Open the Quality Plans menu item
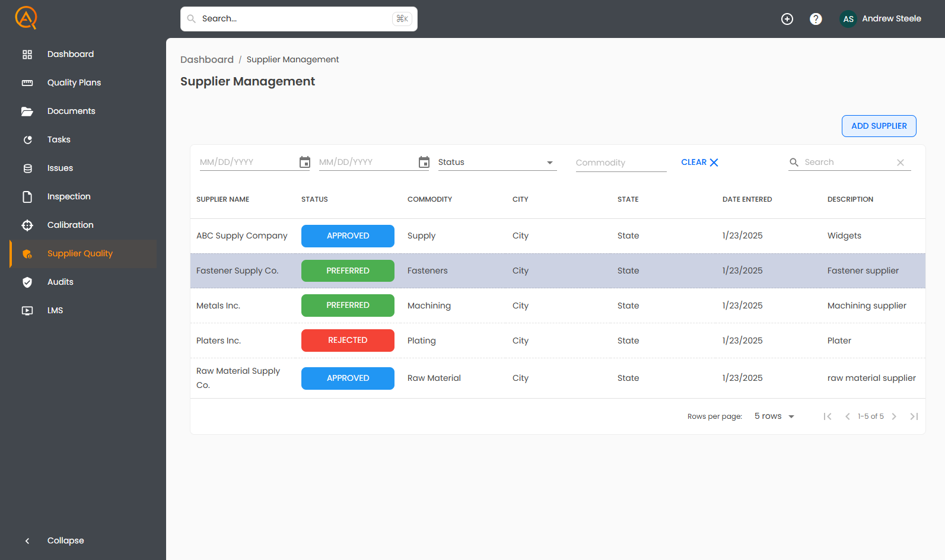This screenshot has width=945, height=560. 83,83
